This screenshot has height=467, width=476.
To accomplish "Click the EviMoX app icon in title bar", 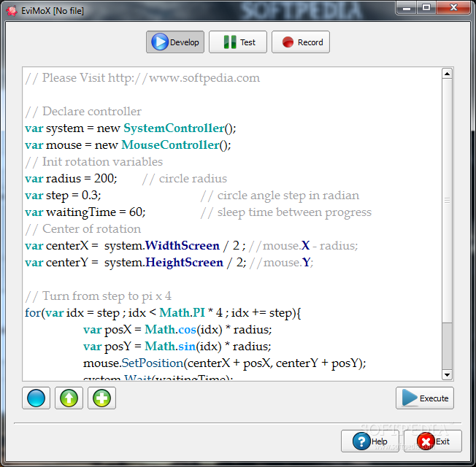I will point(12,11).
